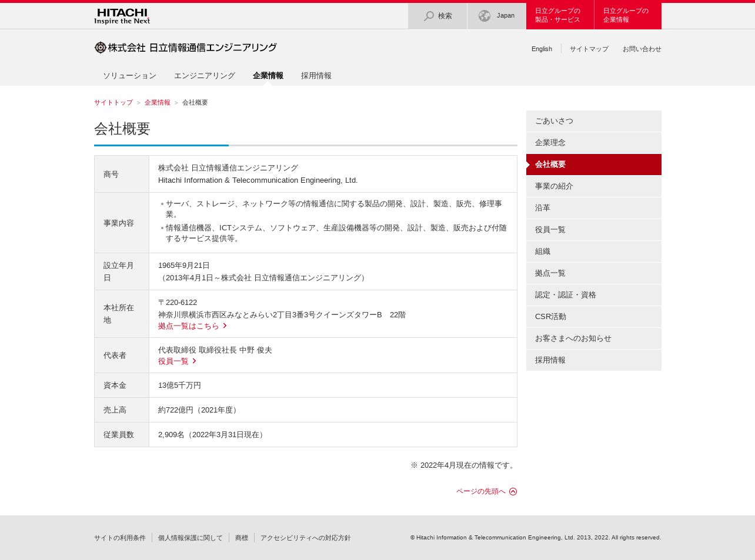Open the エンジニアリング nav tab
The height and width of the screenshot is (560, 755).
coord(205,75)
